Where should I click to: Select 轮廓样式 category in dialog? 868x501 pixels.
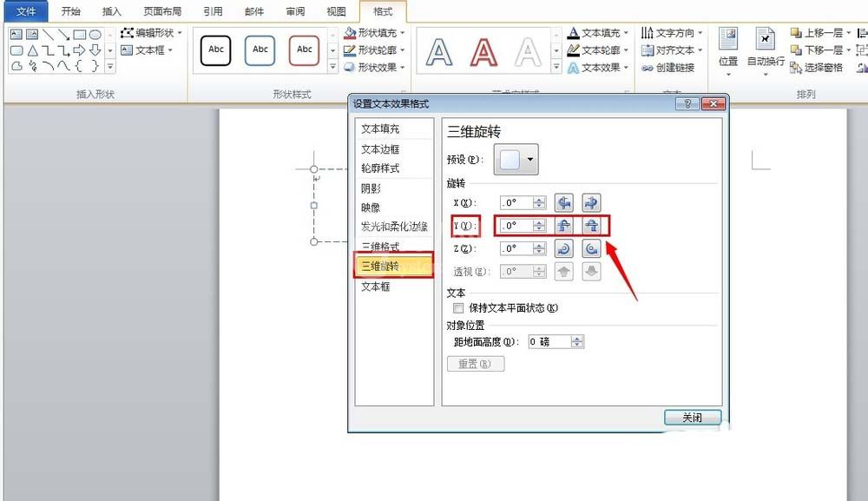393,168
